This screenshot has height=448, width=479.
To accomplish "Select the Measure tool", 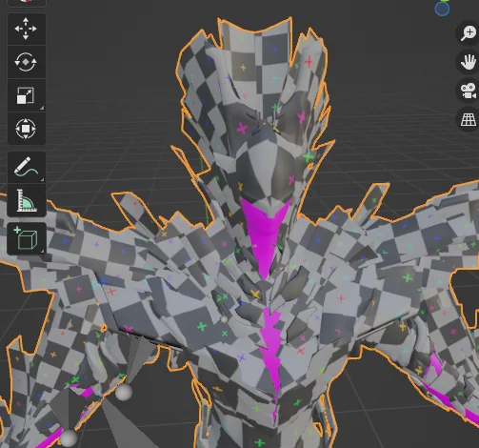I will point(26,200).
